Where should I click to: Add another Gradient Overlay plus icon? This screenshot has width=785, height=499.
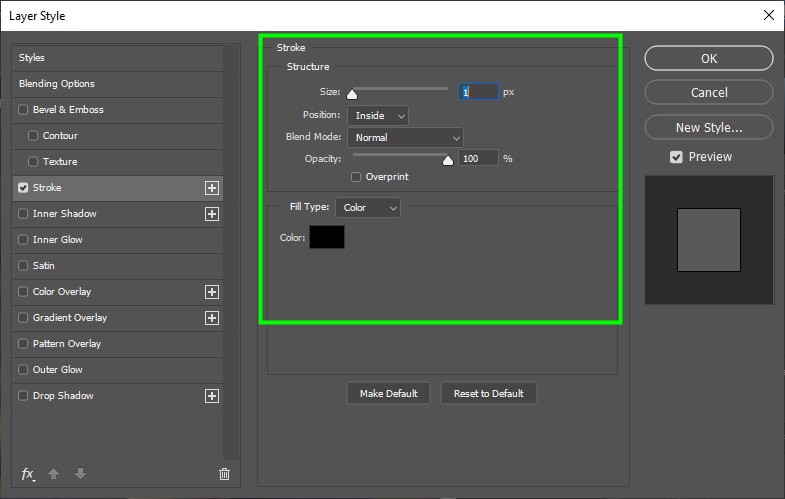212,318
